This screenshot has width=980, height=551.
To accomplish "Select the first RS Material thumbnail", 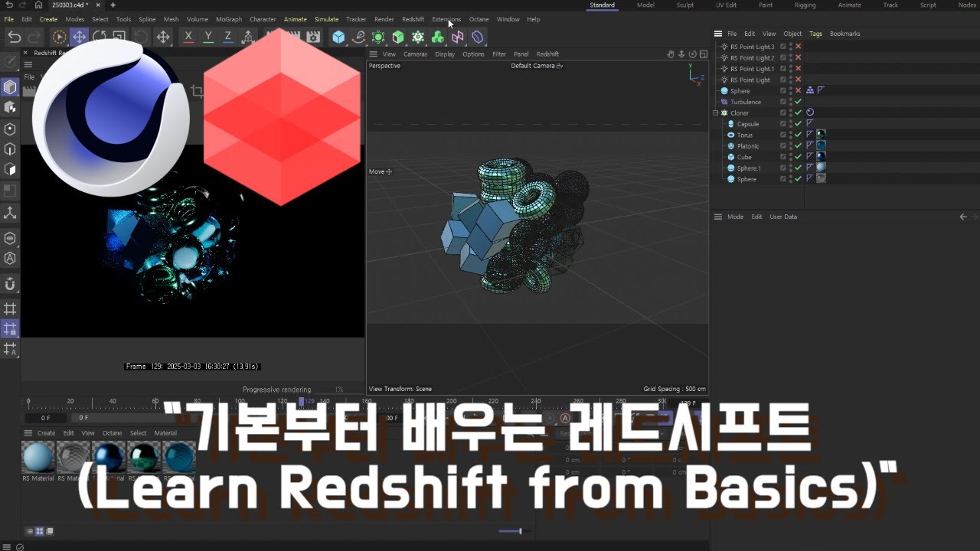I will [38, 458].
